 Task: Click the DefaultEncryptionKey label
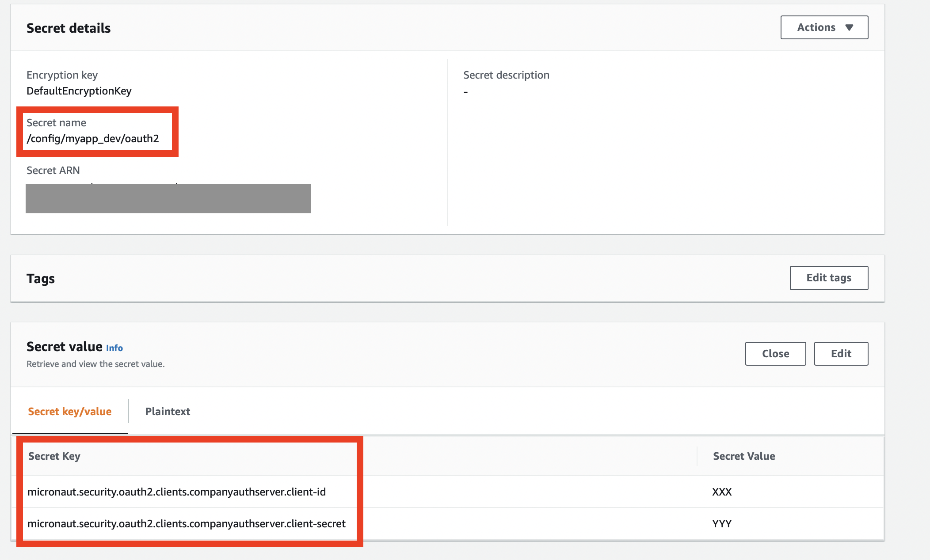79,91
